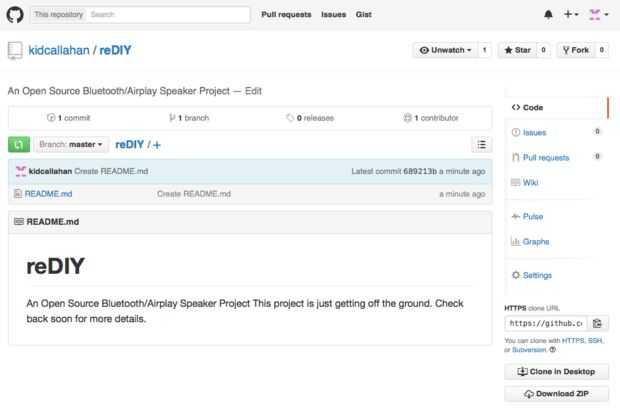The width and height of the screenshot is (620, 411).
Task: Open the GitHub Octocat home logo
Action: tap(15, 15)
